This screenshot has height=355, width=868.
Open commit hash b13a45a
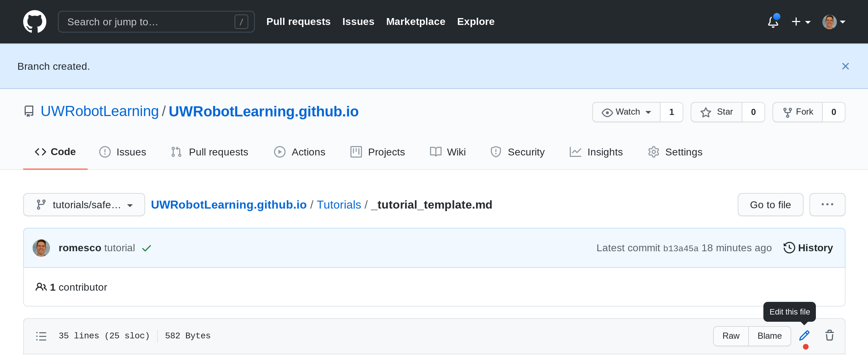681,248
